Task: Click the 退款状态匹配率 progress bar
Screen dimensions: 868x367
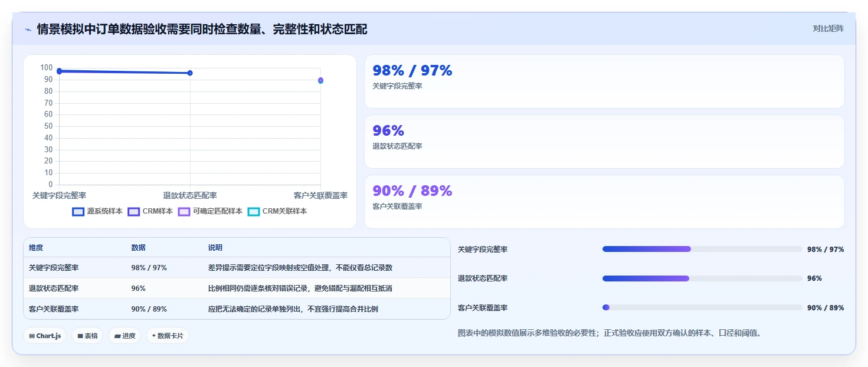Action: click(702, 278)
